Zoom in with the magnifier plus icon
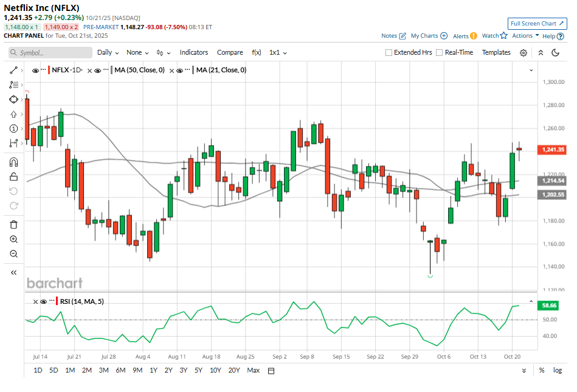Viewport: 577px width, 392px height. (x=13, y=239)
